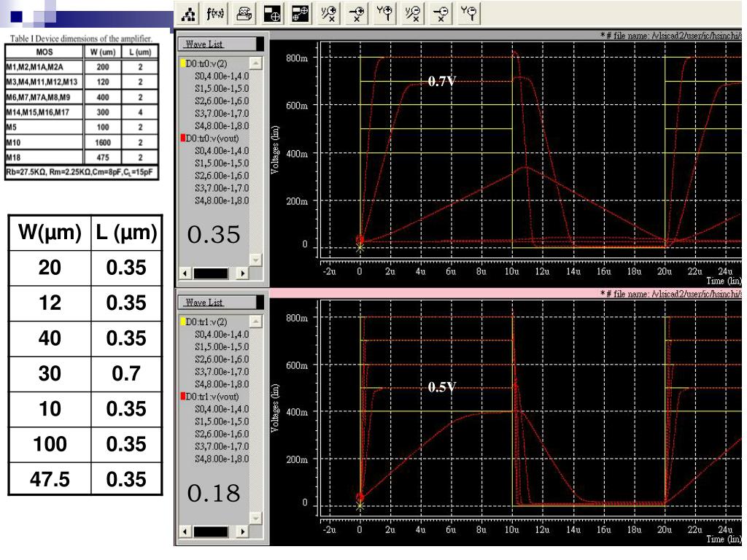Select S0,4.00e-1,4.0 under D0:tr1:v(vout)
Viewport: 747px width, 560px height.
(x=222, y=408)
